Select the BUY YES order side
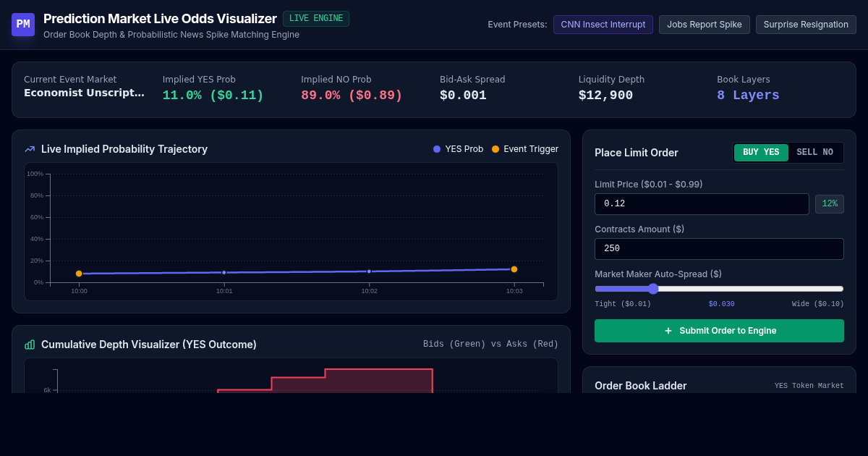The width and height of the screenshot is (868, 456). [x=761, y=153]
